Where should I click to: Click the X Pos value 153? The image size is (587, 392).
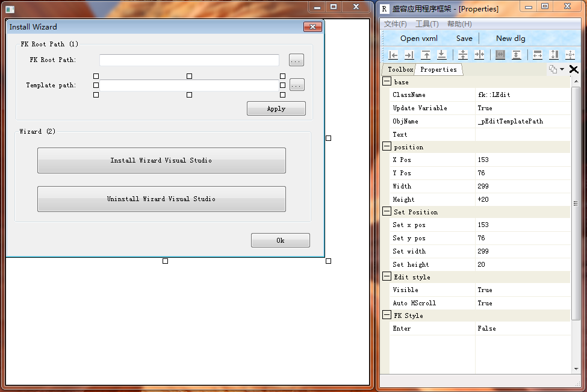coord(523,160)
